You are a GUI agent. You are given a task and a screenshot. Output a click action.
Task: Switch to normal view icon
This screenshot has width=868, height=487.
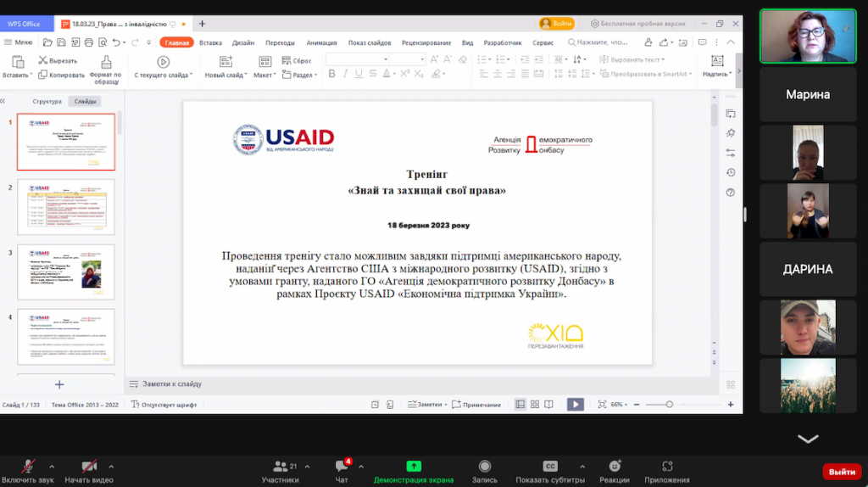tap(520, 405)
